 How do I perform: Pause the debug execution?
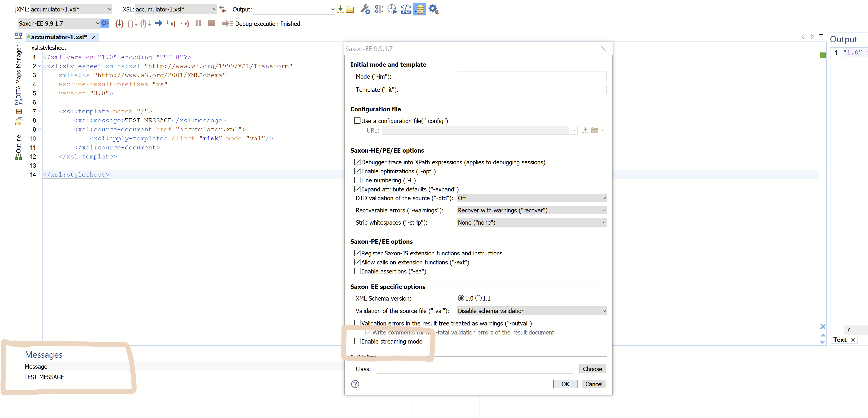coord(198,23)
